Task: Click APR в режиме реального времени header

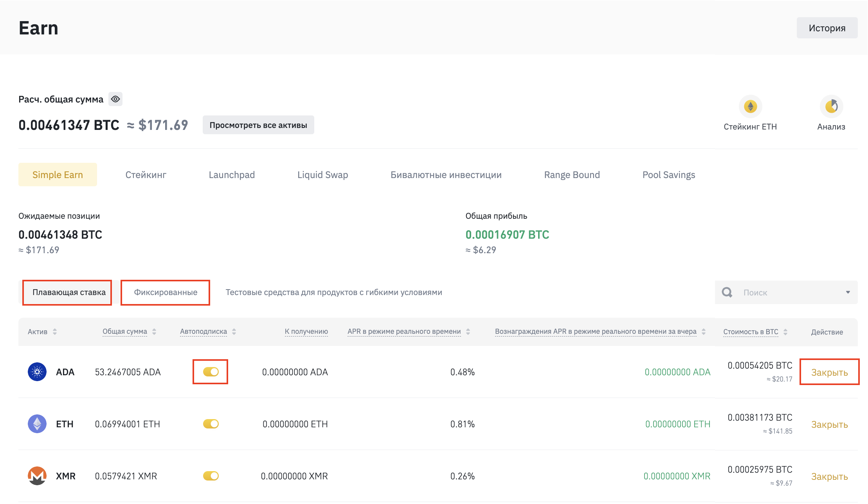Action: click(x=404, y=331)
